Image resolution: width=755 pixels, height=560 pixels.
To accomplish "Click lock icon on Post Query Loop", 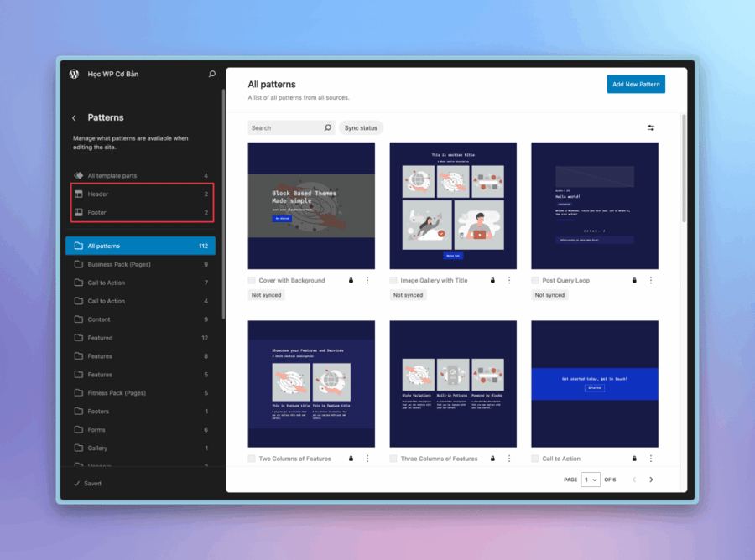I will pyautogui.click(x=634, y=281).
